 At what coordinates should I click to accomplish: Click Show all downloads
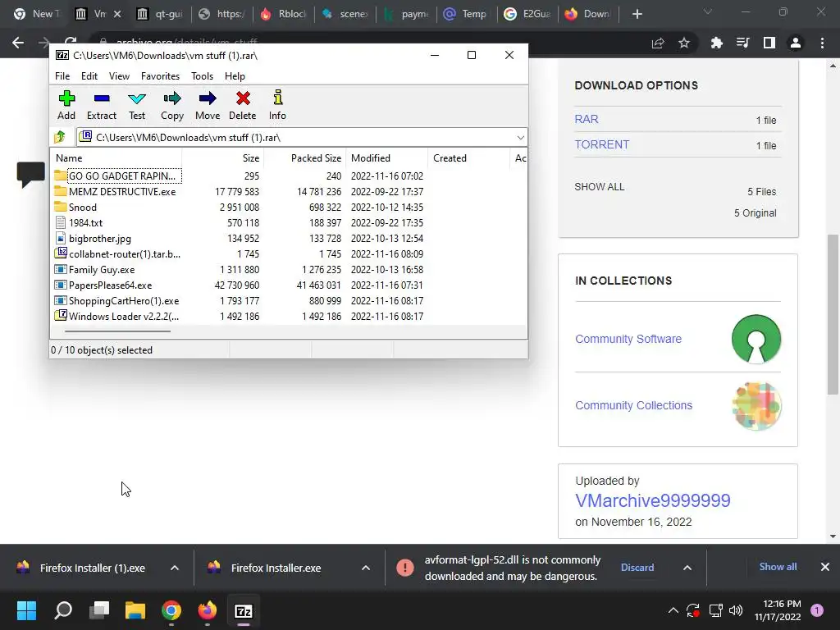pyautogui.click(x=778, y=567)
